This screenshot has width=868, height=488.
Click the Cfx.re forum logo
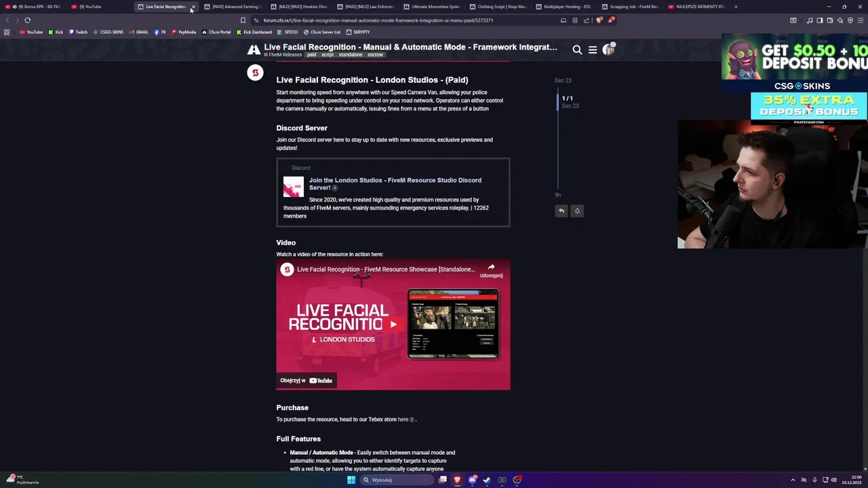point(254,49)
